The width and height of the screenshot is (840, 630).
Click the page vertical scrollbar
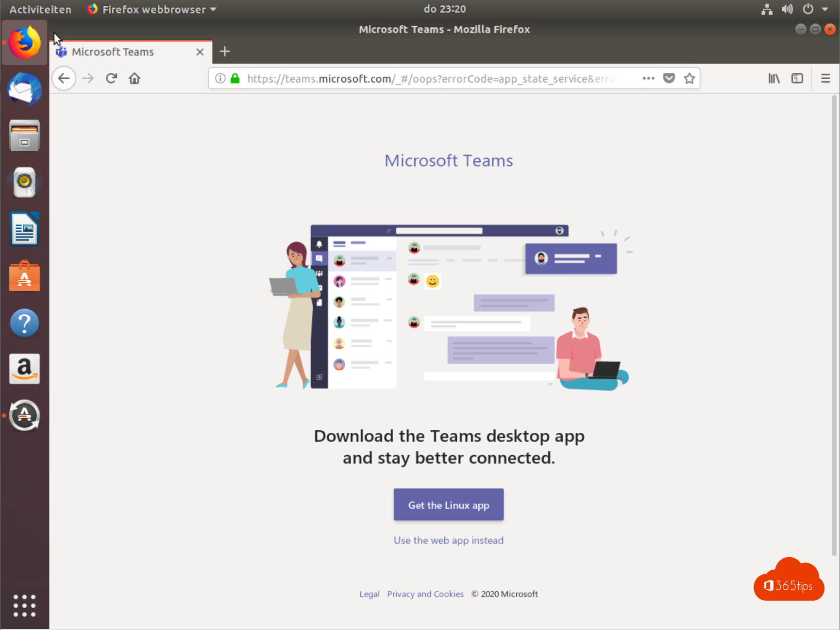click(x=834, y=325)
